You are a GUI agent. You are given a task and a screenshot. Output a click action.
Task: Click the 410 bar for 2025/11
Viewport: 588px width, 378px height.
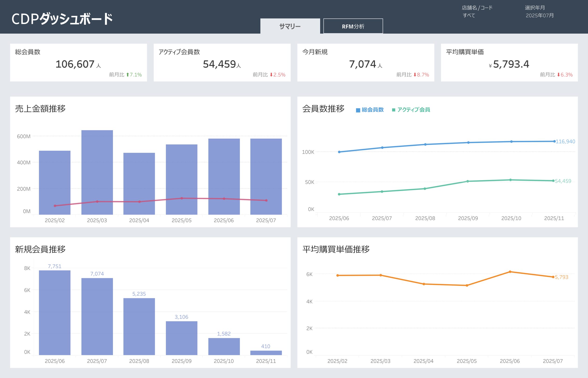coord(266,353)
